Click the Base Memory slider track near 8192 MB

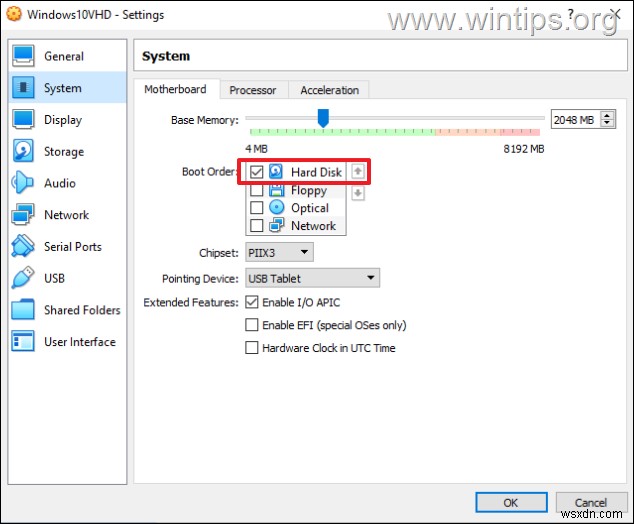[x=540, y=118]
